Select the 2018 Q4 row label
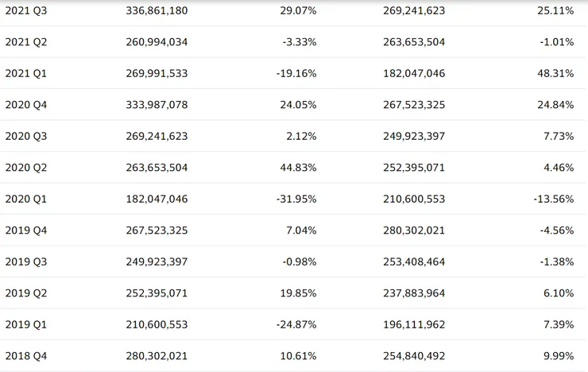The width and height of the screenshot is (588, 372). 26,356
